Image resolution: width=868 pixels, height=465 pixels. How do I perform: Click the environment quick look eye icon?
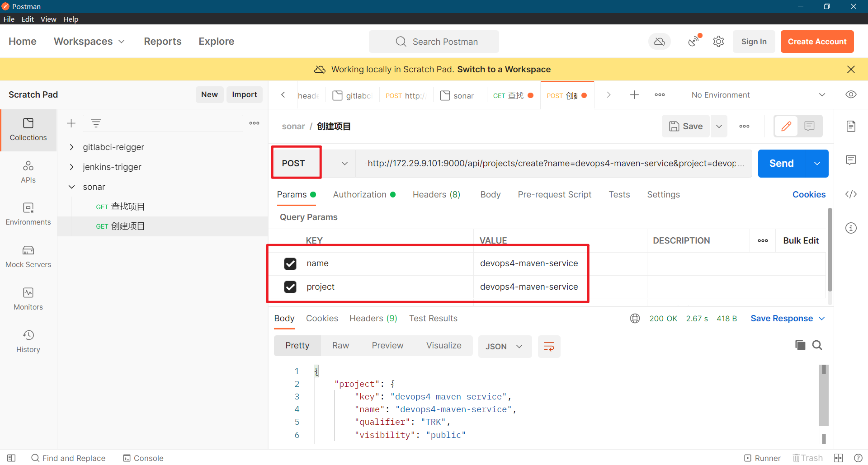(x=851, y=94)
